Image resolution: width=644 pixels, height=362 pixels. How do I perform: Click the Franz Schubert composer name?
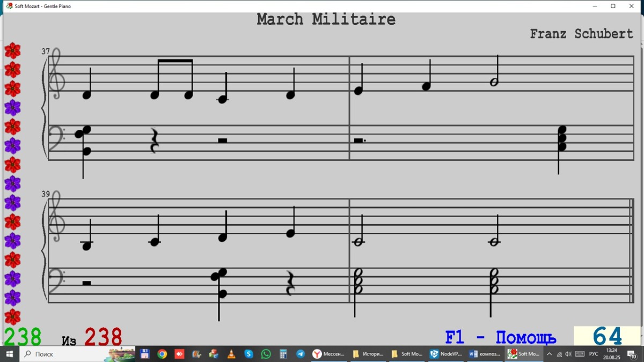(582, 33)
